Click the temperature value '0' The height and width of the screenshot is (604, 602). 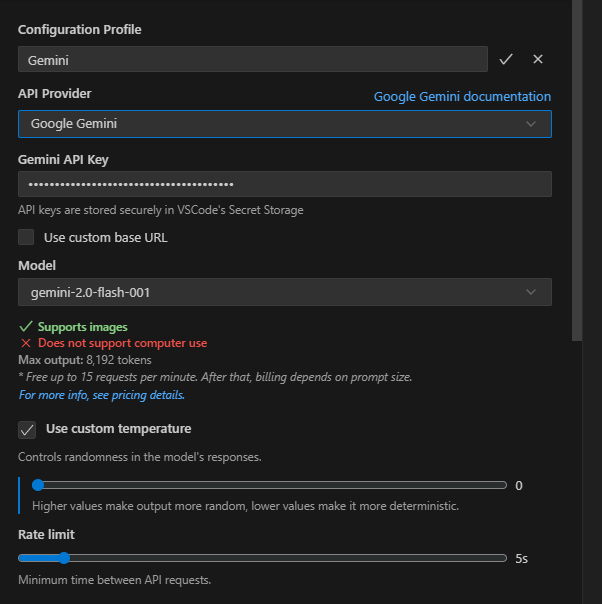point(519,486)
